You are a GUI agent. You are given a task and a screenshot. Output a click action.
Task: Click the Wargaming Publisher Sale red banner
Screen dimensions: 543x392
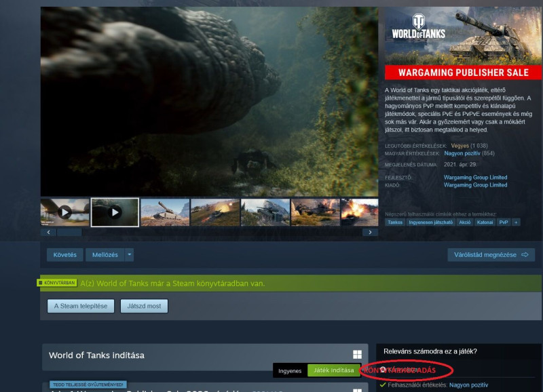463,73
